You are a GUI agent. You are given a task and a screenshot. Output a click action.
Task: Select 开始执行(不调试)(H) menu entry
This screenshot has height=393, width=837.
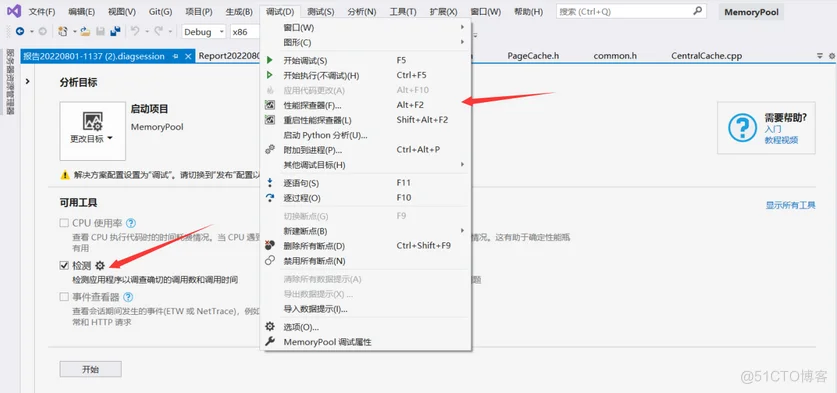366,75
